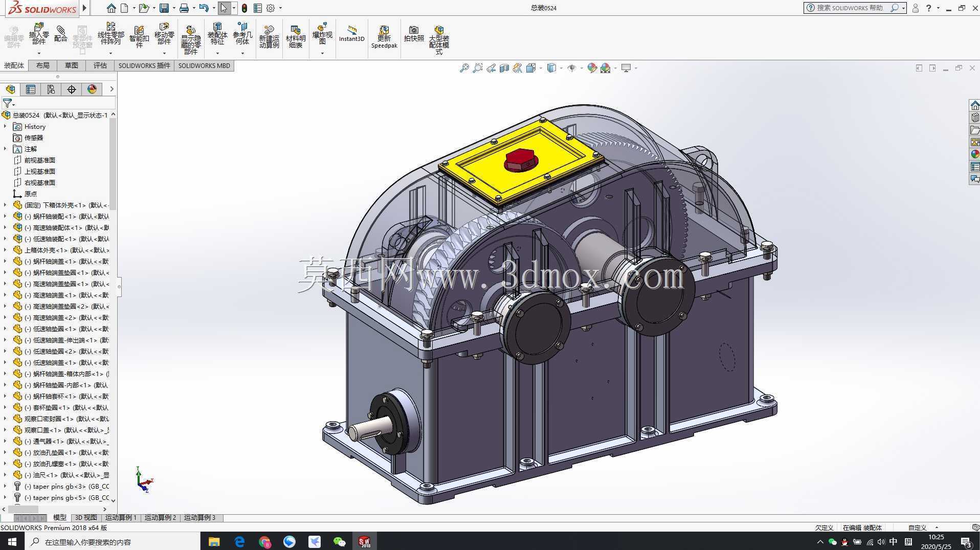Open the FeatureManager design tree tab icon

coord(10,89)
